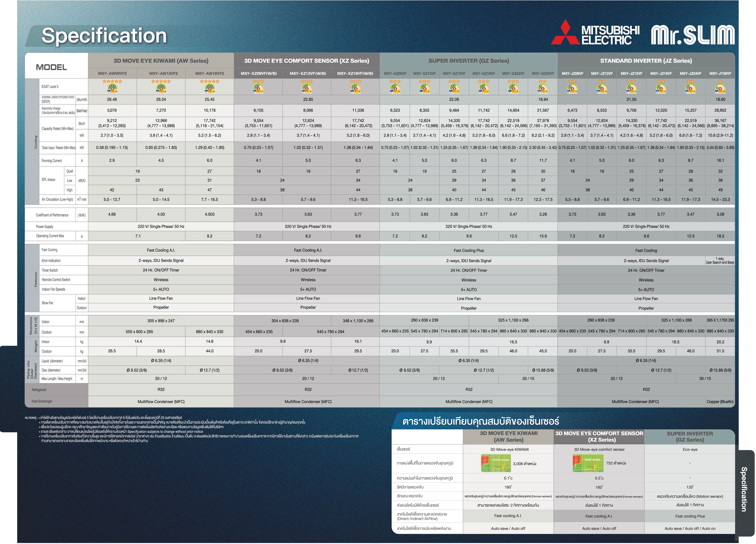This screenshot has width=756, height=544.
Task: Click the five-star rating above MSY-AW18VF2
Action: 209,81
